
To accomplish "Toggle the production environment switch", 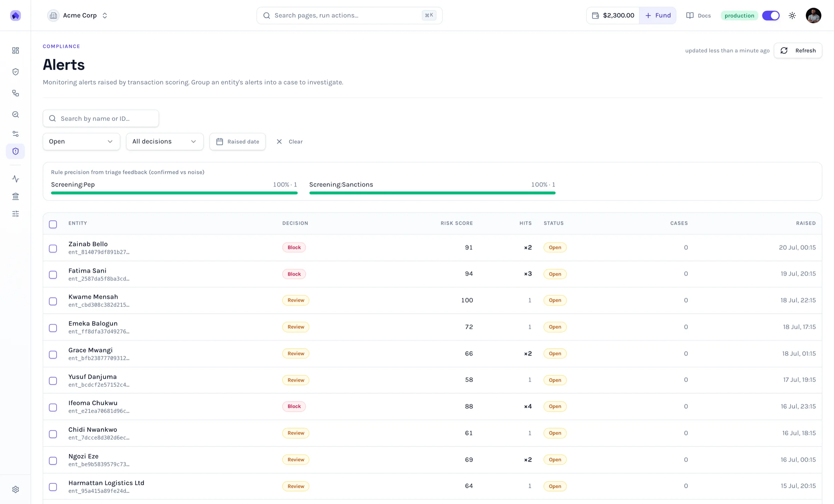I will point(771,15).
